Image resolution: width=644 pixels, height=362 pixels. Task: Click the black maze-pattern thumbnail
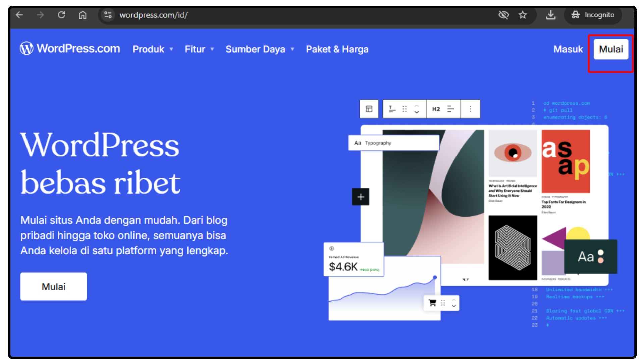pos(513,248)
